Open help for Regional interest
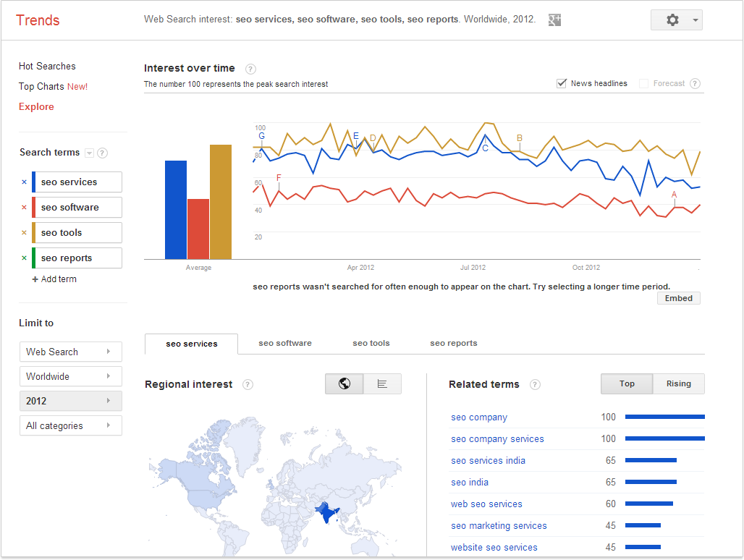The height and width of the screenshot is (560, 744). tap(248, 385)
